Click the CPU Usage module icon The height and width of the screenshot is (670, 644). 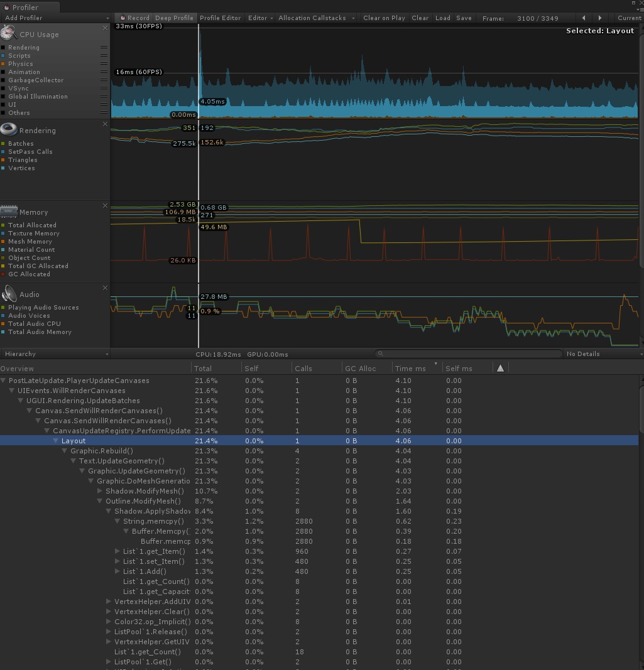pos(9,33)
